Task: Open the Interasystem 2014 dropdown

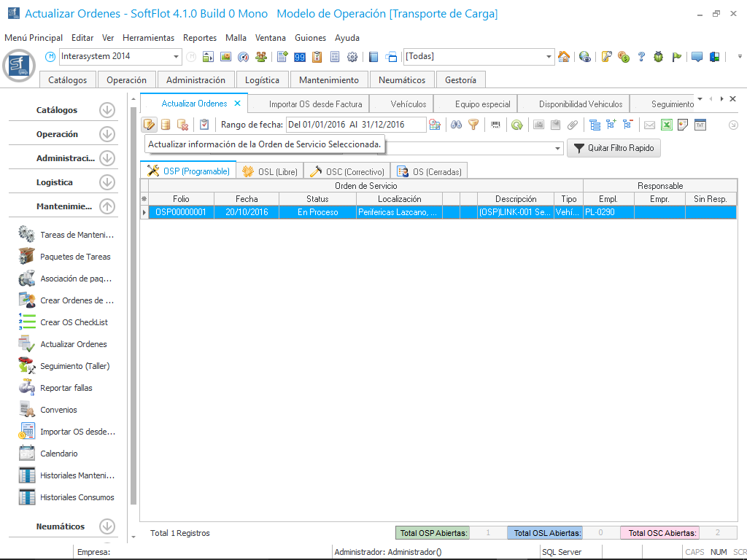Action: tap(177, 57)
